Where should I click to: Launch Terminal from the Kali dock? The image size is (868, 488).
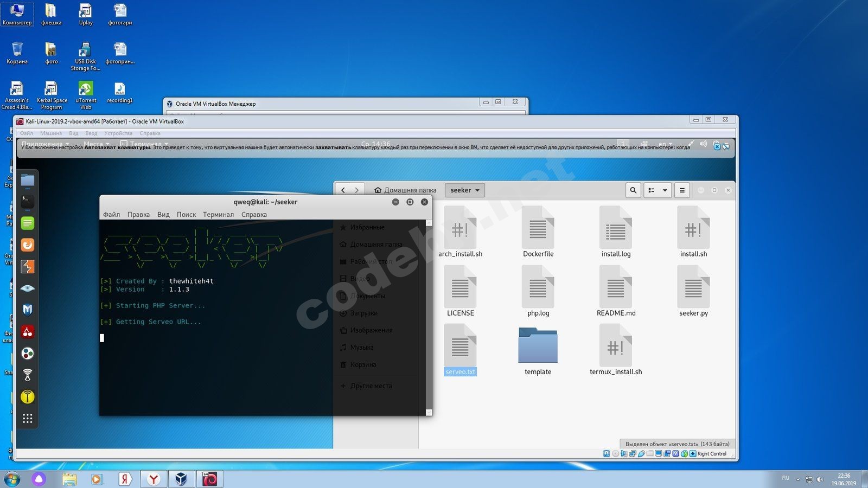[28, 202]
